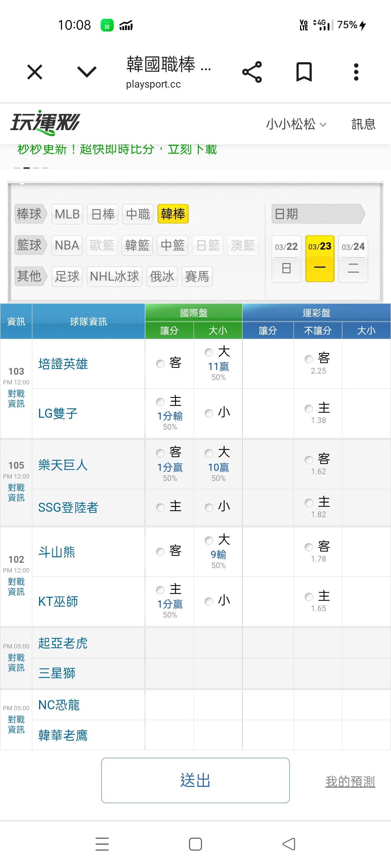Open NC恐龍 team info link
Screen dimensions: 391x868
(59, 705)
